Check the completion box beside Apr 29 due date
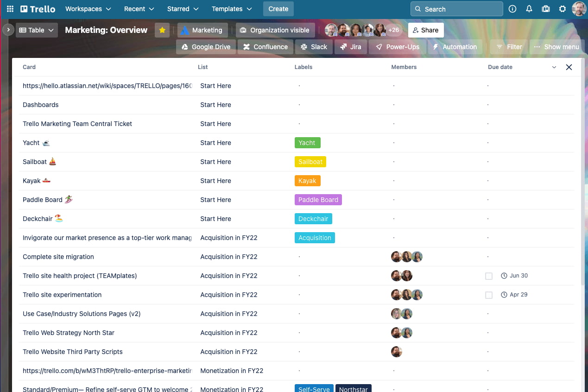The height and width of the screenshot is (392, 588). click(x=488, y=294)
